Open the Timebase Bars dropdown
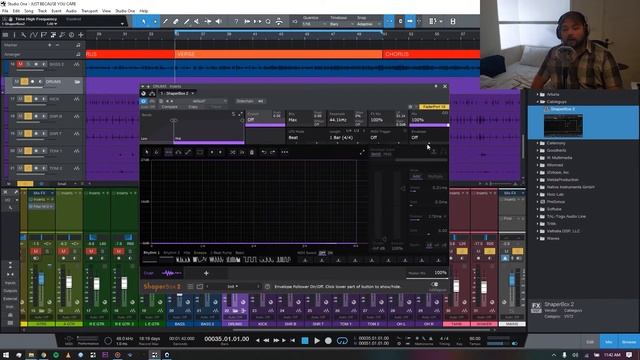 [341, 24]
